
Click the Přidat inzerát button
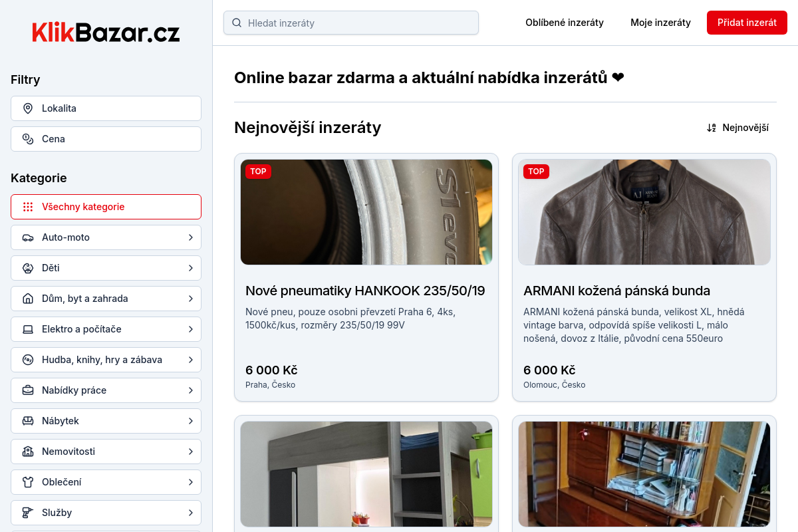(747, 23)
